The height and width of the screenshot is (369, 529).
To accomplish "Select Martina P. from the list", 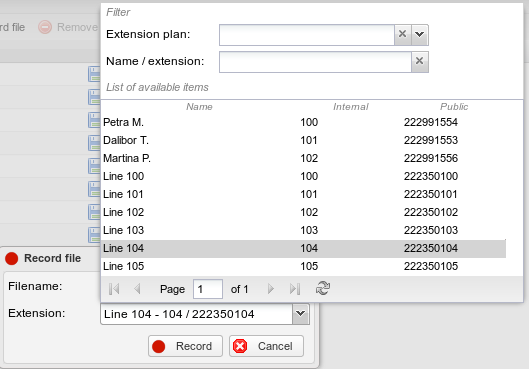I will click(x=303, y=158).
